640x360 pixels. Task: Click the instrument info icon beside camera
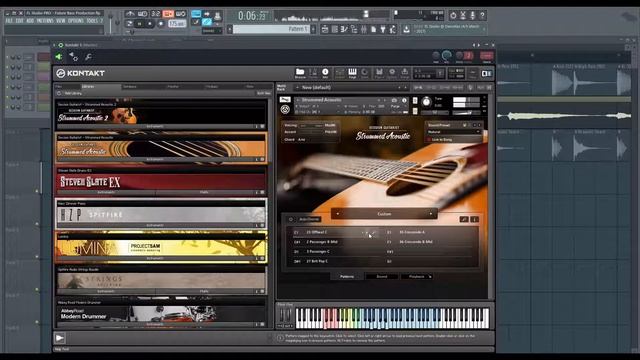tap(404, 100)
